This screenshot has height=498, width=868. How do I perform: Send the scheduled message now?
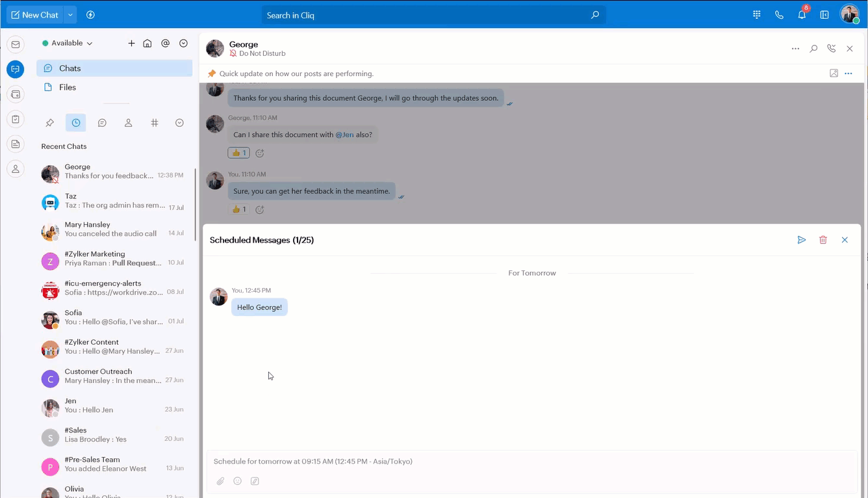tap(802, 240)
